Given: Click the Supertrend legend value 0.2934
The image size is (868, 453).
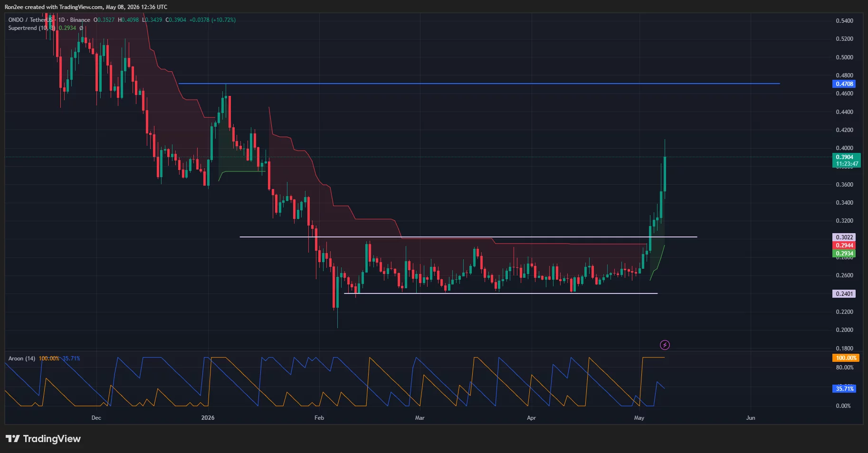Looking at the screenshot, I should point(67,28).
